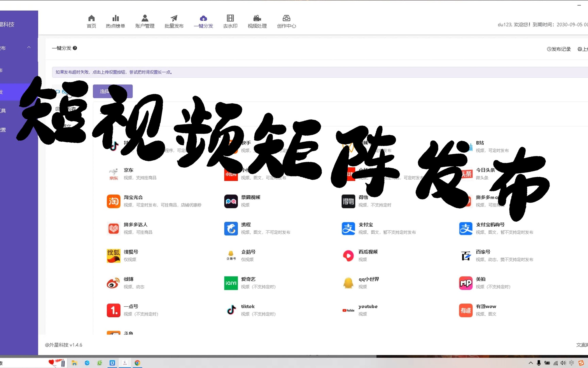Viewport: 588px width, 368px height.
Task: Select the 支付宝机构号 platform icon
Action: tap(466, 228)
